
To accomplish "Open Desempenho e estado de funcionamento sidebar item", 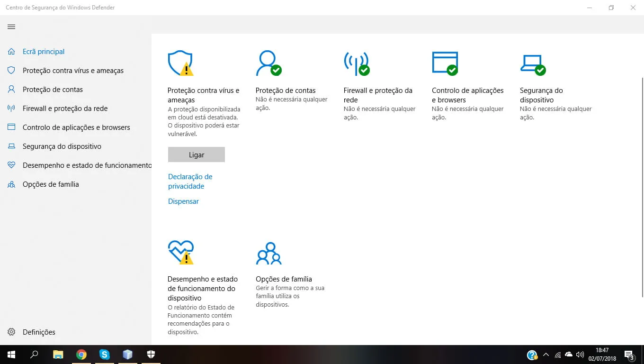I will coord(87,165).
